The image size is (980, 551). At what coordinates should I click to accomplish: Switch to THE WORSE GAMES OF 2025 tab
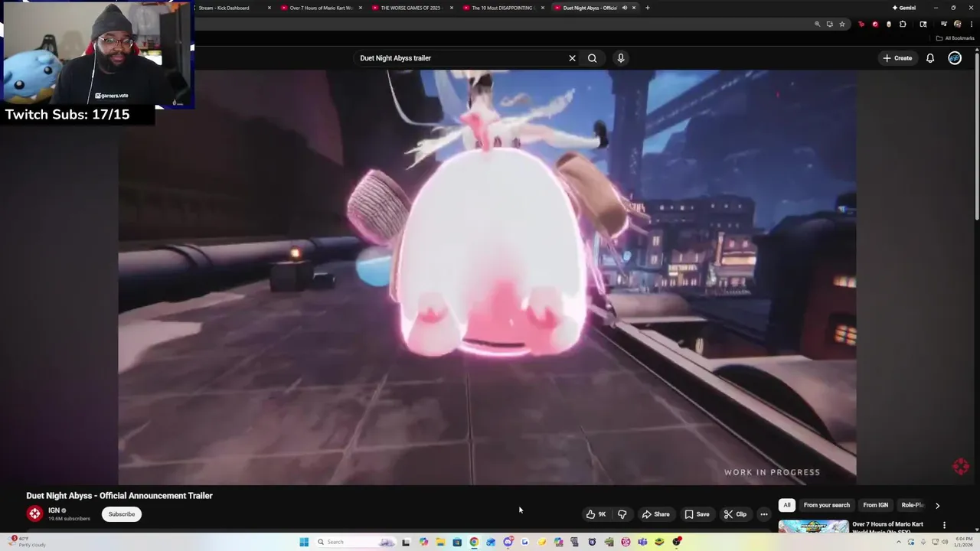click(x=410, y=8)
